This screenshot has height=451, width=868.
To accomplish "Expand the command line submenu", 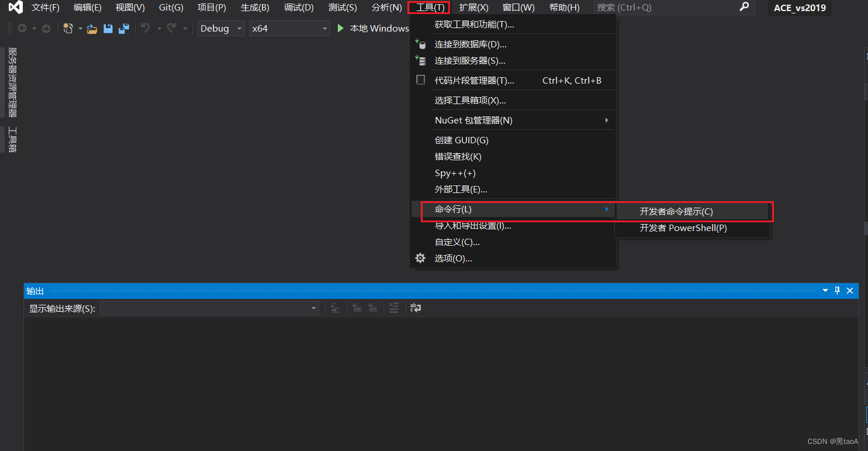I will click(x=607, y=209).
